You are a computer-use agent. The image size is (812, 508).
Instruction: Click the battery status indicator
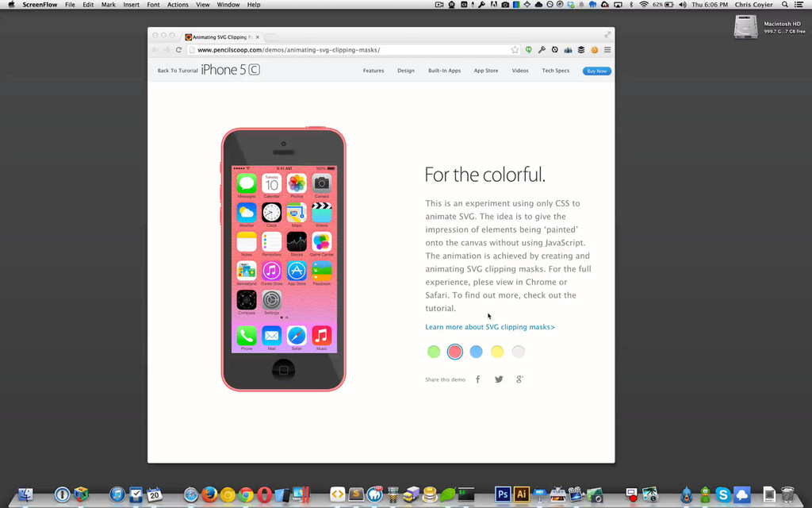coord(663,5)
